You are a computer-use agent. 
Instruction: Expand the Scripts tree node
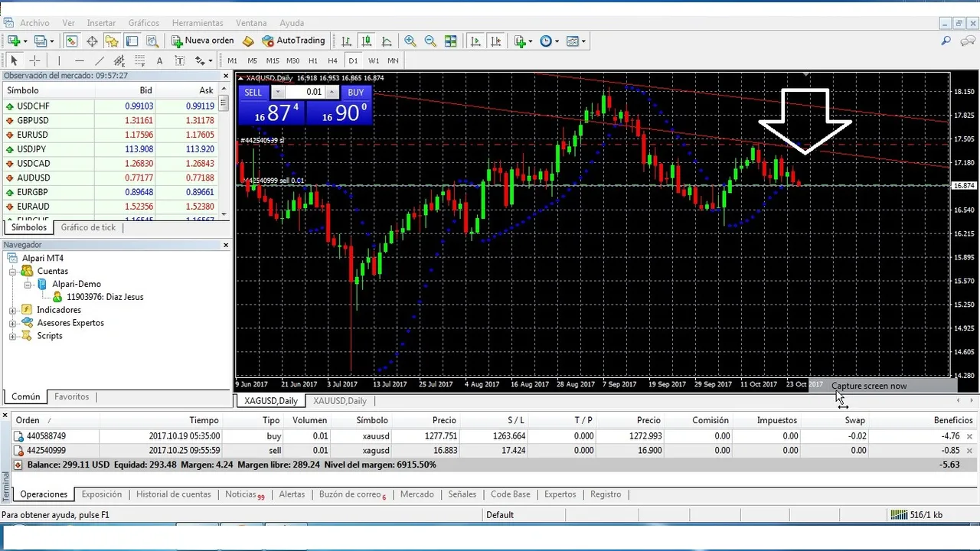13,336
